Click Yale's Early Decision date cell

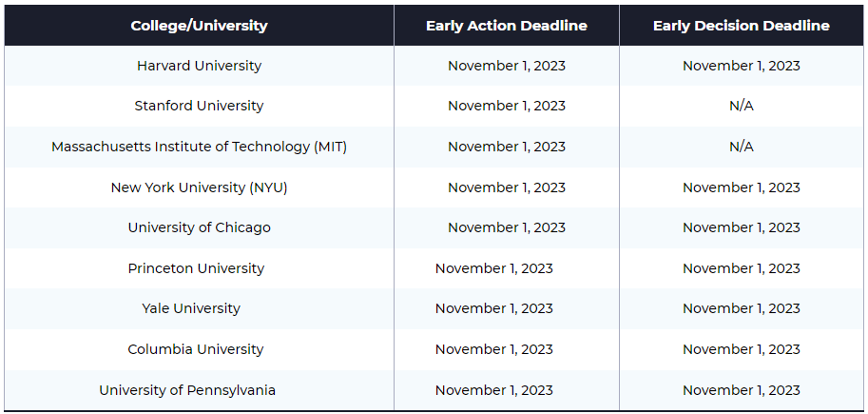(x=742, y=308)
